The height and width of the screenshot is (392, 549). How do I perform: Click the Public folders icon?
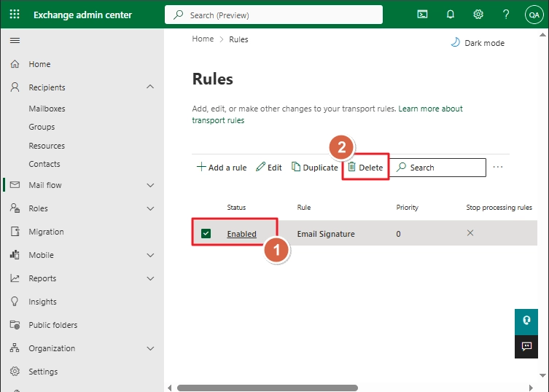click(x=15, y=325)
